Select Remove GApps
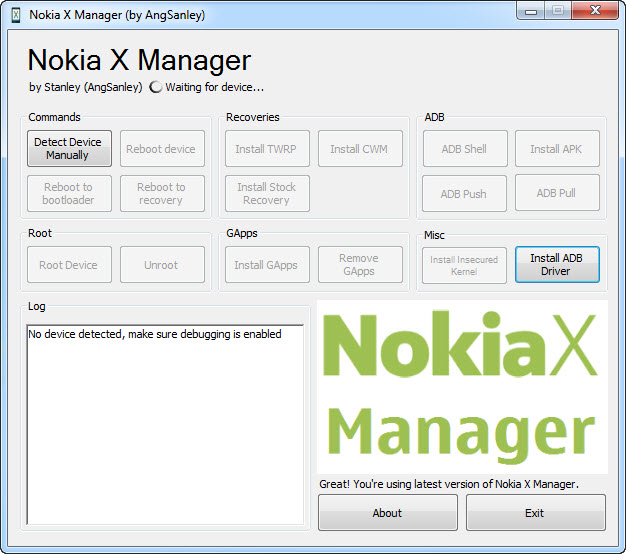Screen dimensions: 626x554 (x=360, y=265)
